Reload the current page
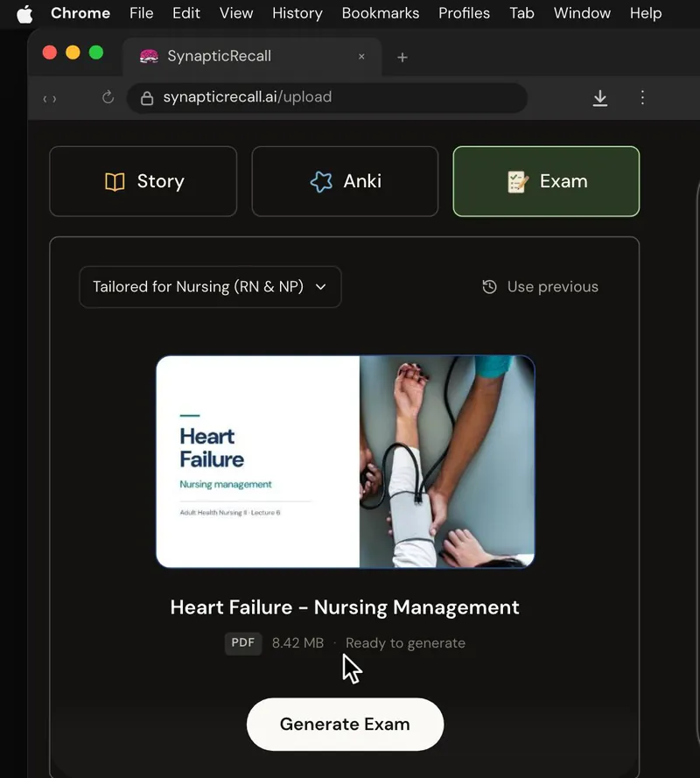The height and width of the screenshot is (778, 700). [108, 97]
